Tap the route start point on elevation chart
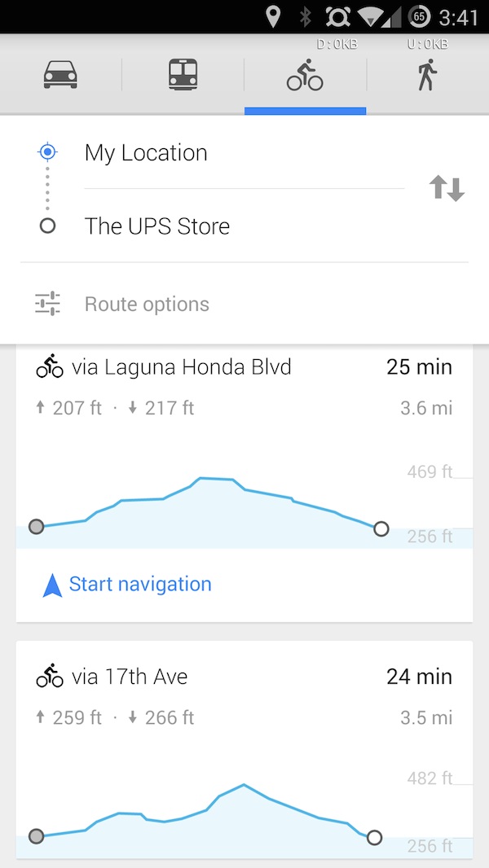489x868 pixels. click(x=37, y=527)
